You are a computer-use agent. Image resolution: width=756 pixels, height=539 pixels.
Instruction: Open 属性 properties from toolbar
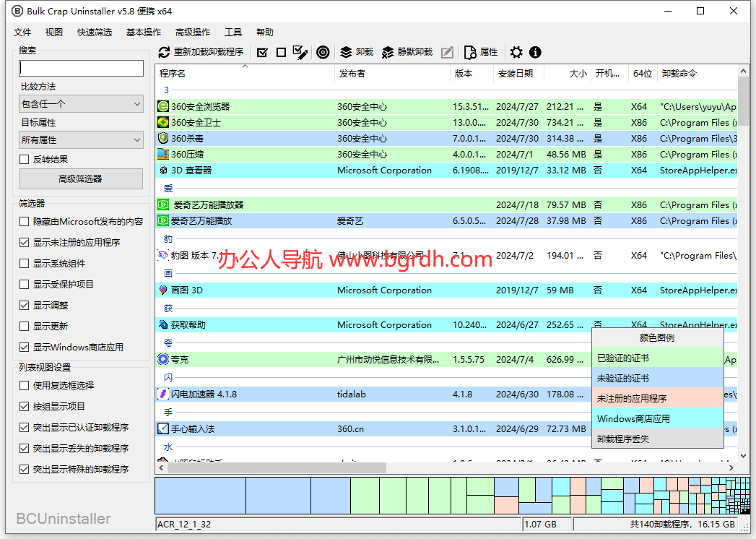click(478, 52)
